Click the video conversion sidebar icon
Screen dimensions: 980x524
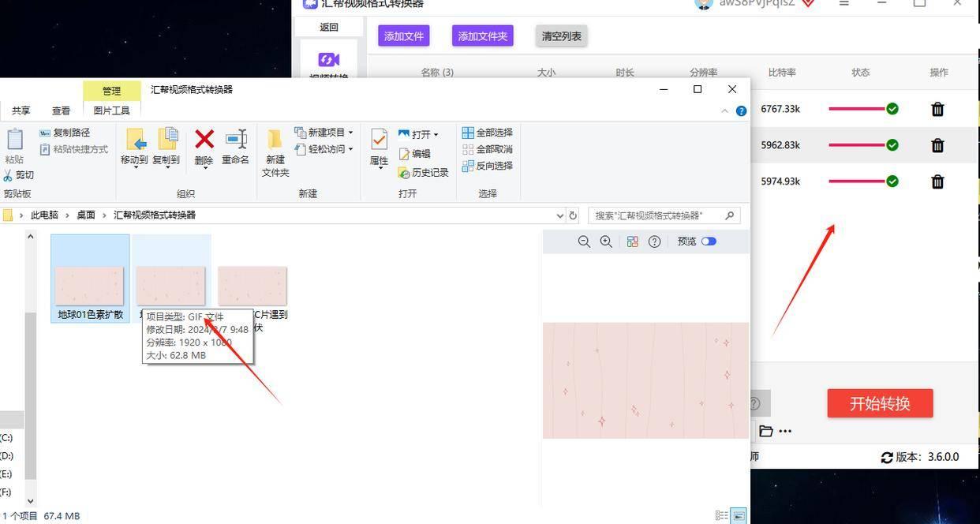tap(329, 60)
